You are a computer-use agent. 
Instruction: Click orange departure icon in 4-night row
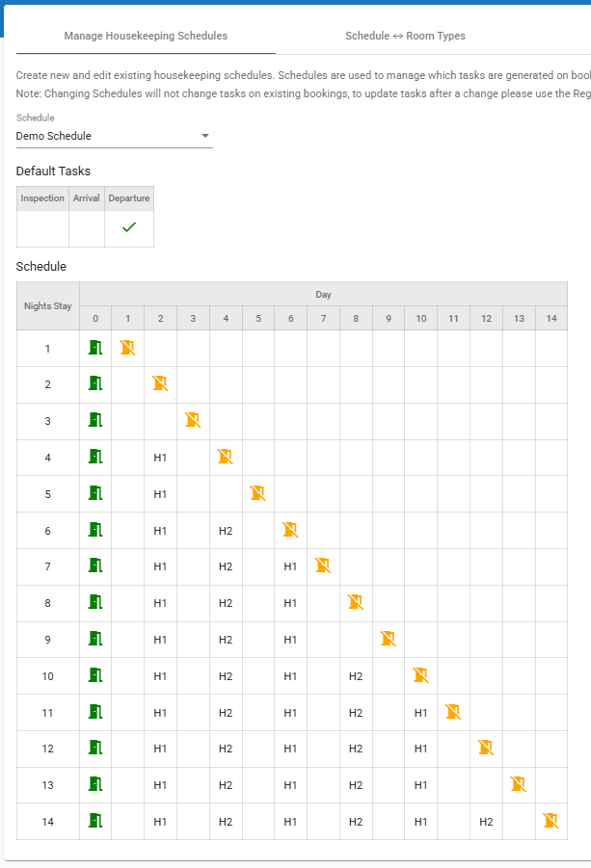(226, 457)
